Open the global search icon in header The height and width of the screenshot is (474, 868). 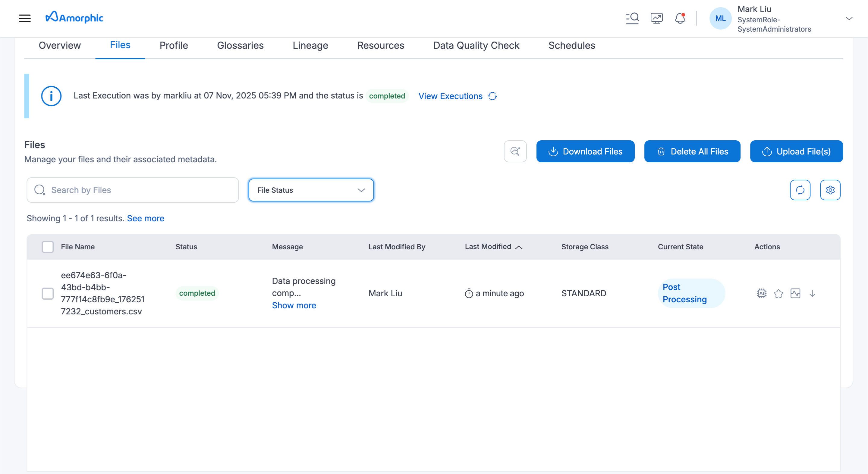pyautogui.click(x=632, y=18)
